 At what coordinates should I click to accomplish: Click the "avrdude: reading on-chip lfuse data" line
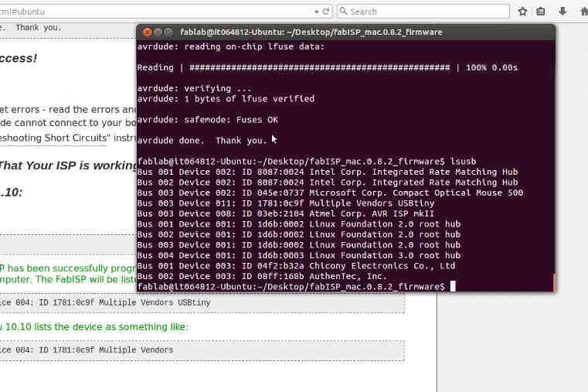point(231,46)
